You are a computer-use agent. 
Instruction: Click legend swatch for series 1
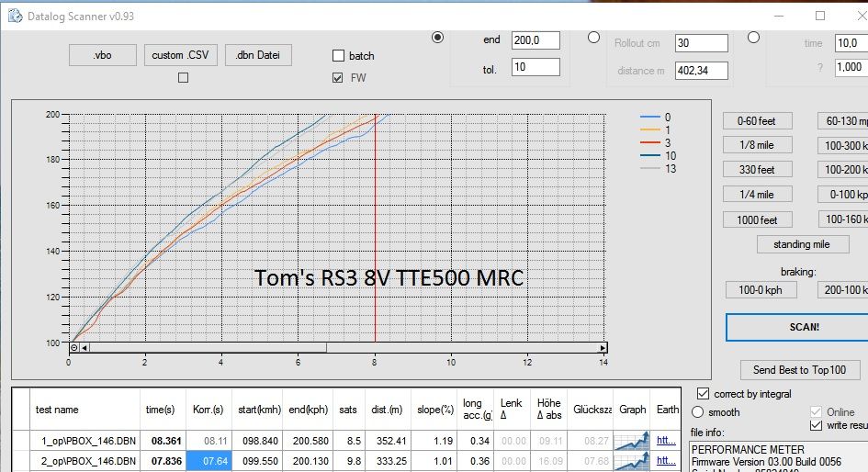coord(650,130)
